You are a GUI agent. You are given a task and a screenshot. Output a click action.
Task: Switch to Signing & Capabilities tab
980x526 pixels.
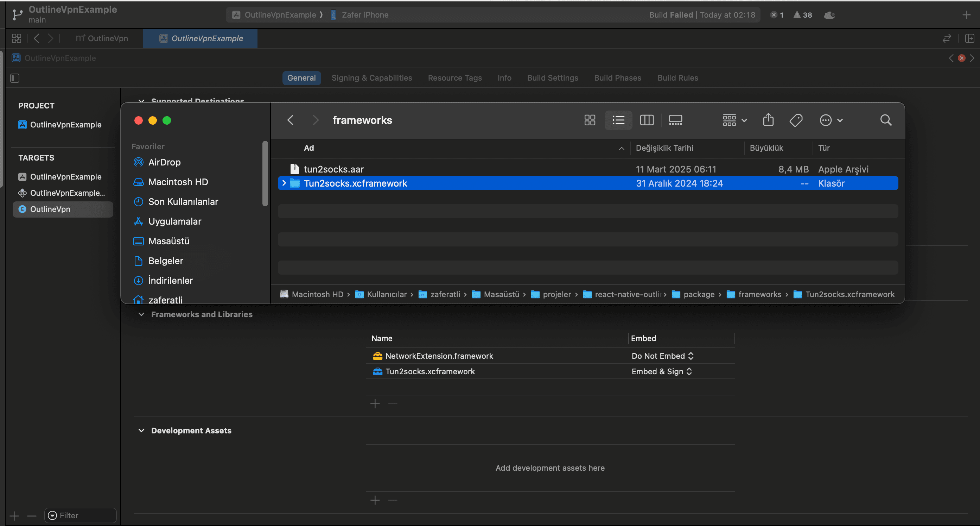372,78
